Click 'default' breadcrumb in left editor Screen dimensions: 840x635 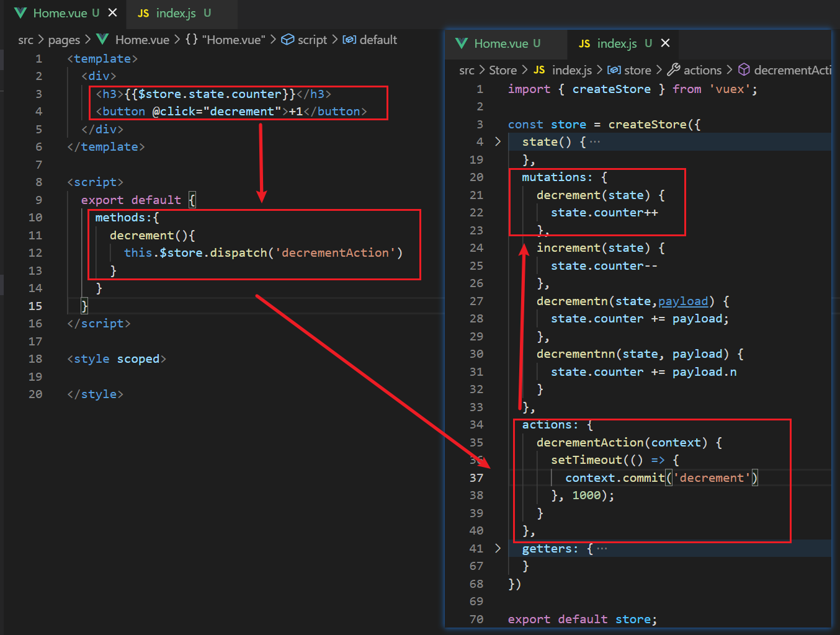[x=378, y=40]
